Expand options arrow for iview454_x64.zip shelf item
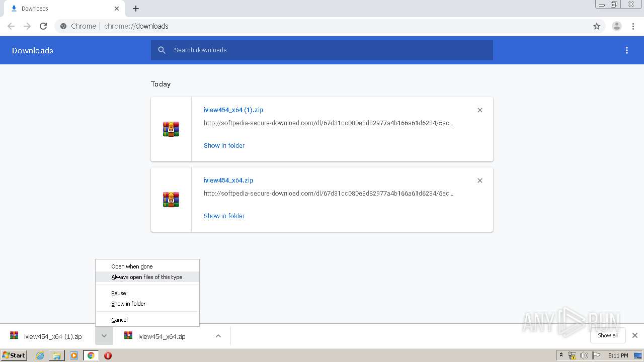The width and height of the screenshot is (644, 362). point(218,336)
